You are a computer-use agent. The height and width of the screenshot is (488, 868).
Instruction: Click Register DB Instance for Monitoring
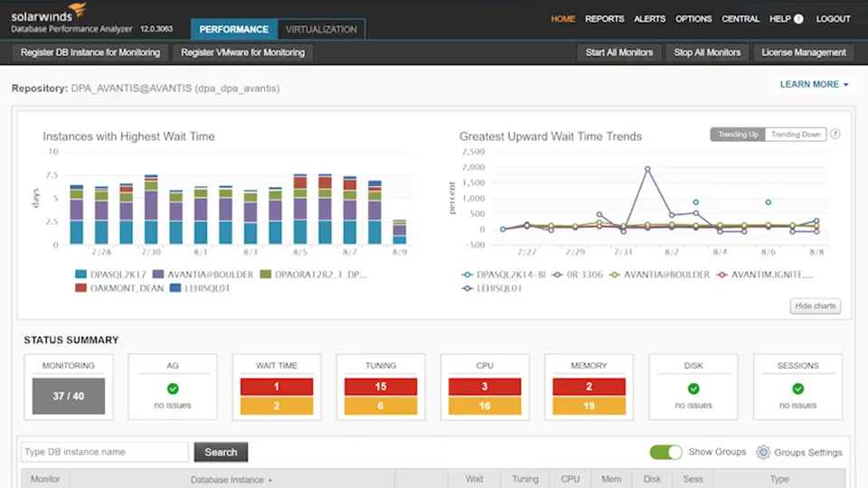90,52
